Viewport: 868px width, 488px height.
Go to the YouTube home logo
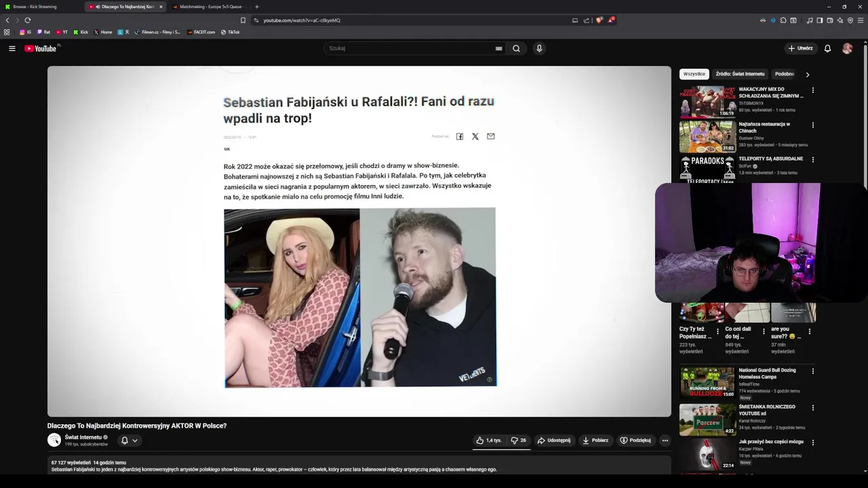[41, 48]
